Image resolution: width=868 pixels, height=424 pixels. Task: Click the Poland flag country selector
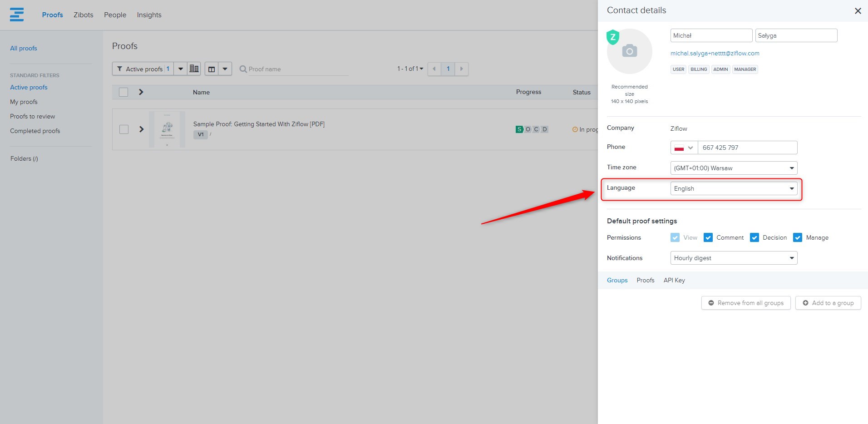(x=684, y=148)
